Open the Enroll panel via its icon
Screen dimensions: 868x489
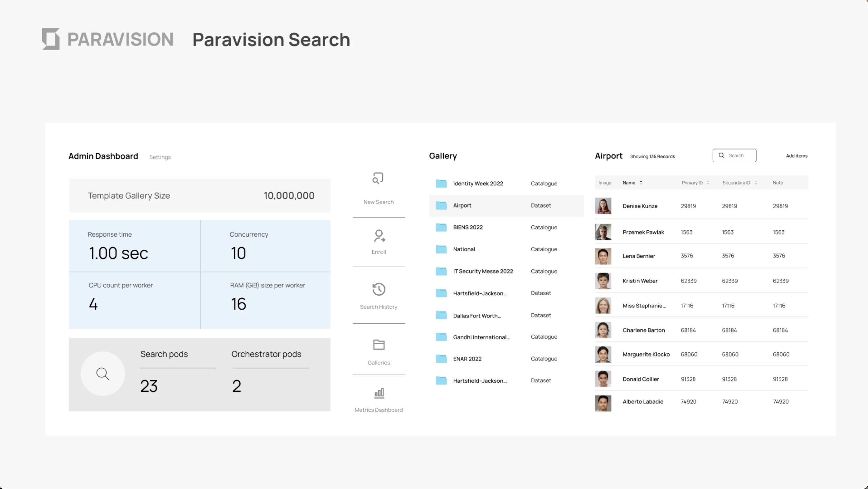378,235
